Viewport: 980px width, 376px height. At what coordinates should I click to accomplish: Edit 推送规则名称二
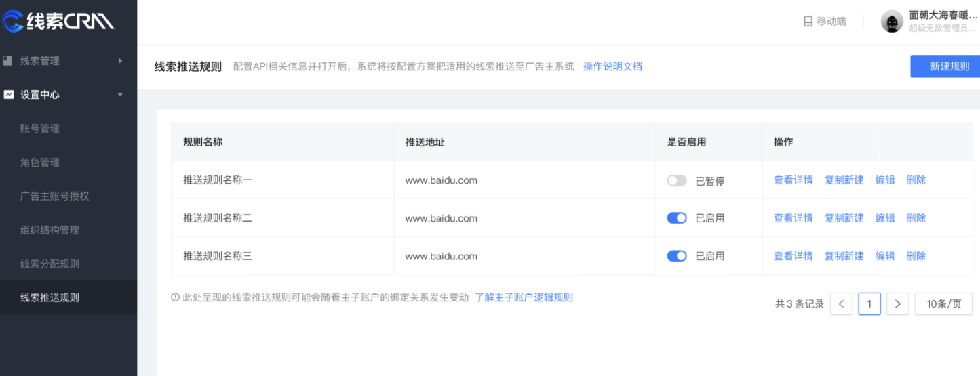(x=885, y=218)
